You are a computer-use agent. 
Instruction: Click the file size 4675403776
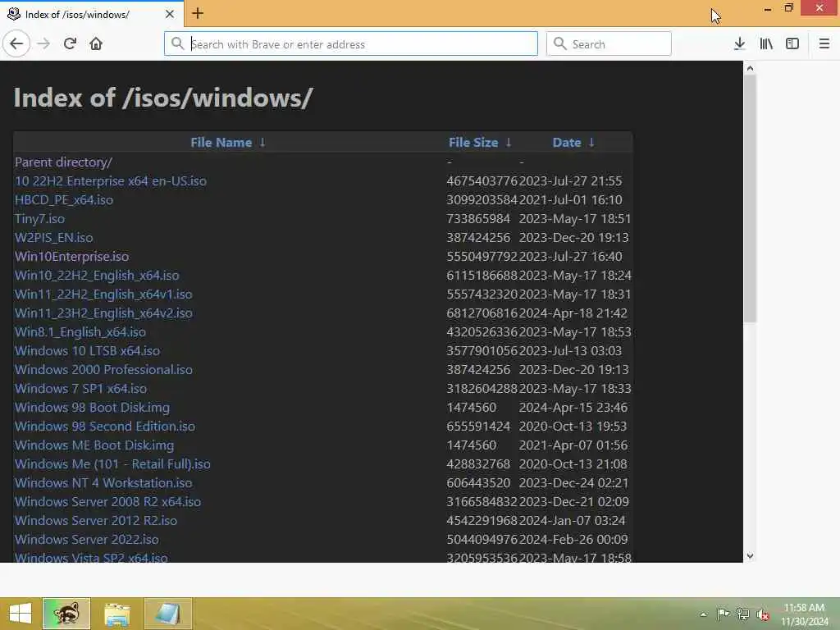tap(482, 181)
